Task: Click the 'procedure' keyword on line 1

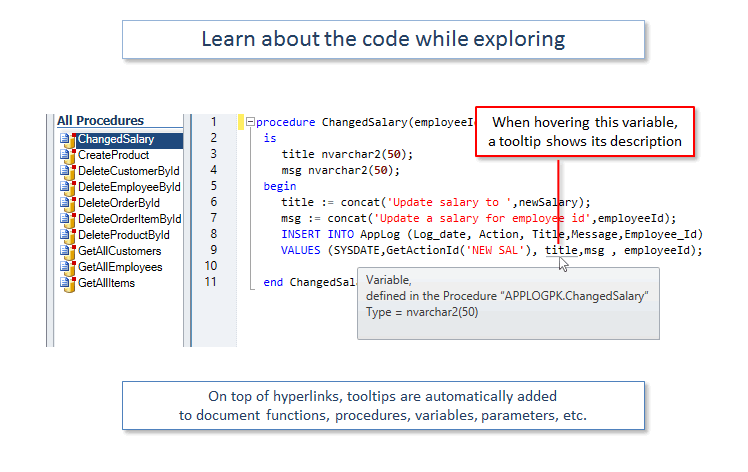Action: pyautogui.click(x=285, y=123)
